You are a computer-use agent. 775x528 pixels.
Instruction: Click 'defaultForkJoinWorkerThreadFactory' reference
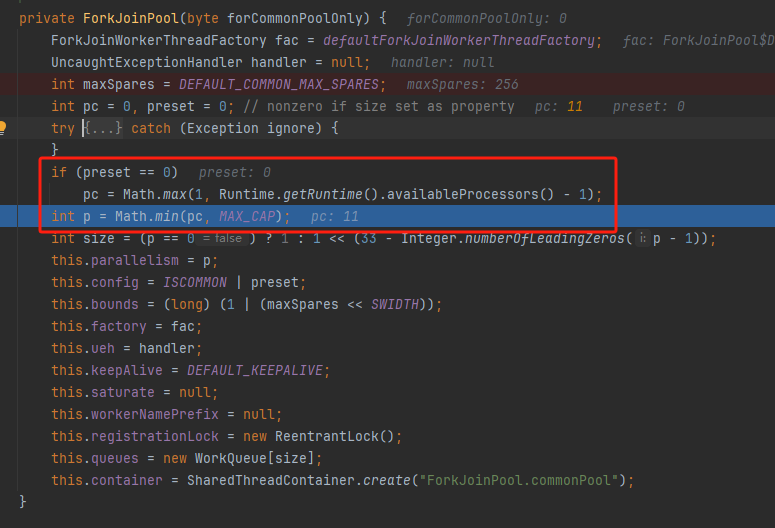point(459,41)
